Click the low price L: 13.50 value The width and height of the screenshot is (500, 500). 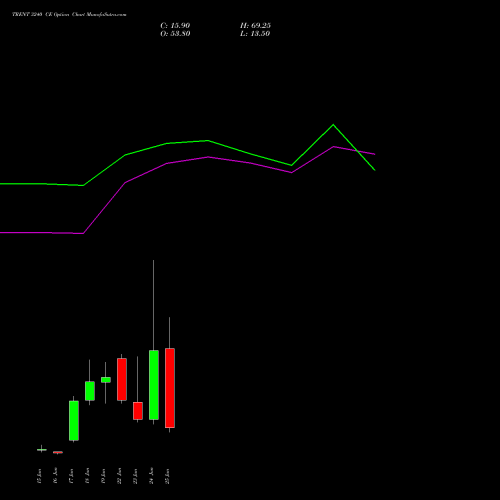pos(255,34)
